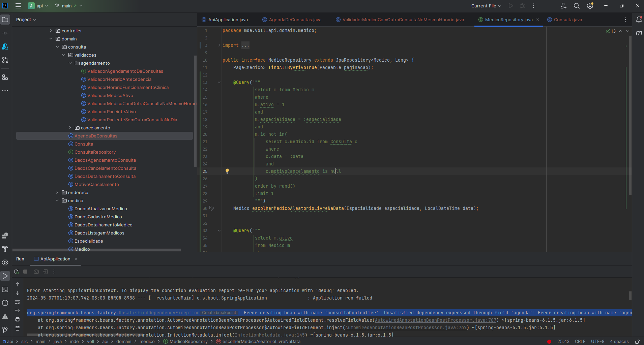Change CRLF line separator
The width and height of the screenshot is (644, 345).
click(580, 341)
